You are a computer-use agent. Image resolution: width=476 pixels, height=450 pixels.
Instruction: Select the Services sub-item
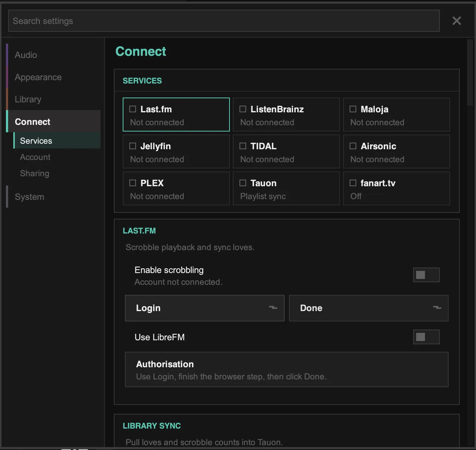coord(57,141)
